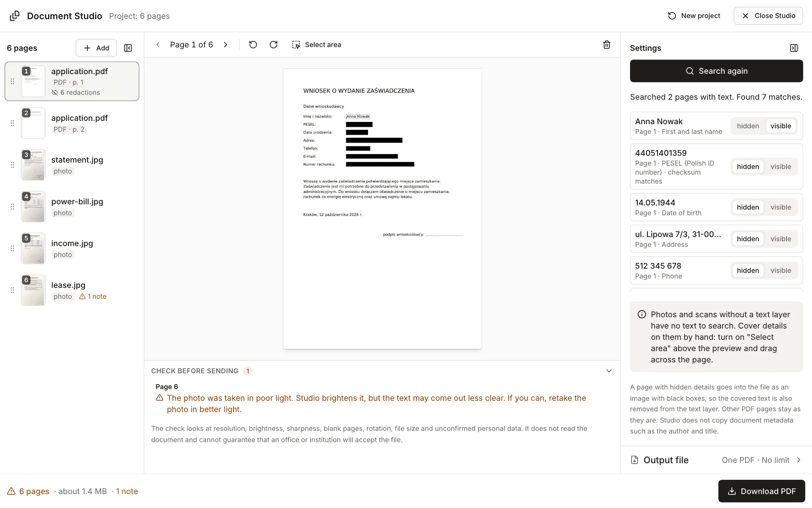Start a New project

pyautogui.click(x=694, y=16)
